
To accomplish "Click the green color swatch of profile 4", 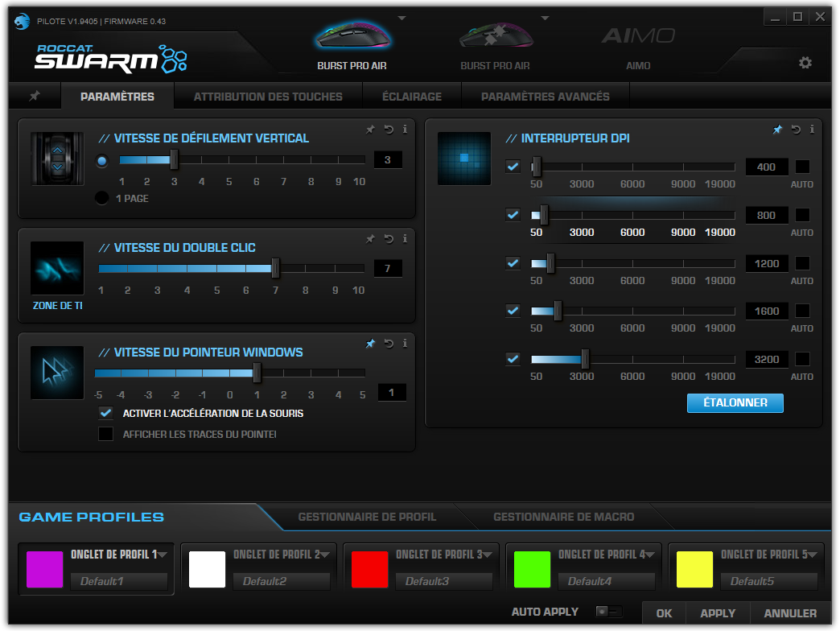I will [x=532, y=569].
